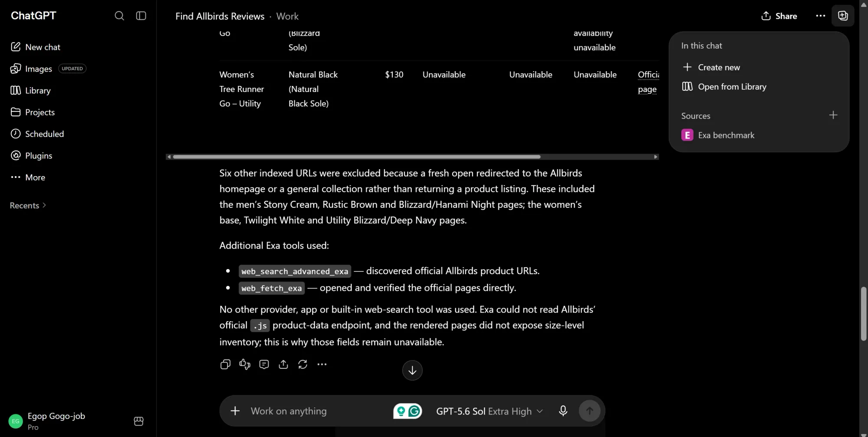Viewport: 868px width, 437px height.
Task: Open more response actions ellipsis
Action: [322, 365]
